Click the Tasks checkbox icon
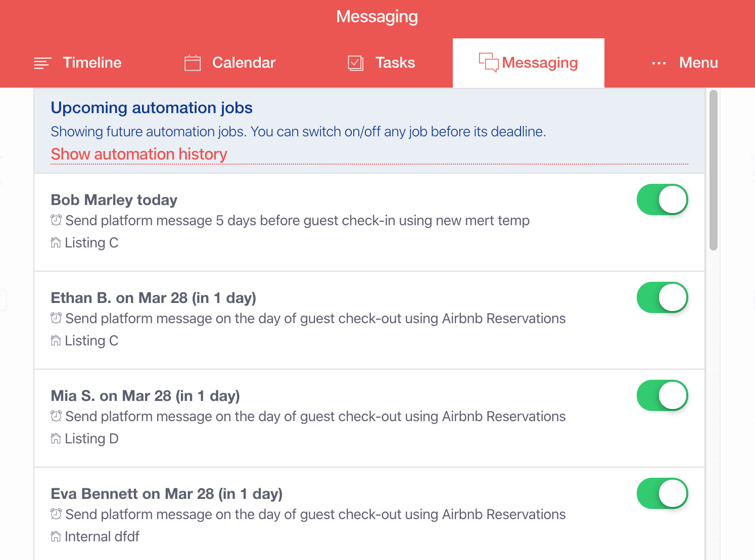 (356, 63)
